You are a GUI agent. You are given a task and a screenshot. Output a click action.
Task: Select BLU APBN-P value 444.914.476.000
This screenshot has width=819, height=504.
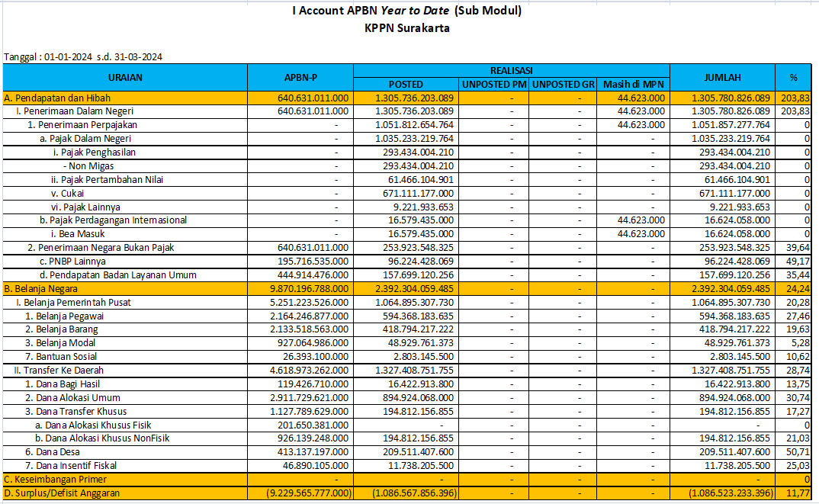click(313, 274)
